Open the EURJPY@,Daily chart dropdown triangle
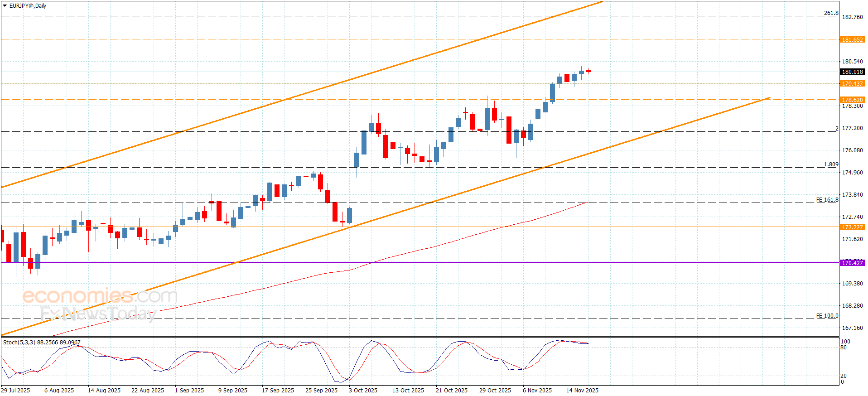 (x=5, y=6)
